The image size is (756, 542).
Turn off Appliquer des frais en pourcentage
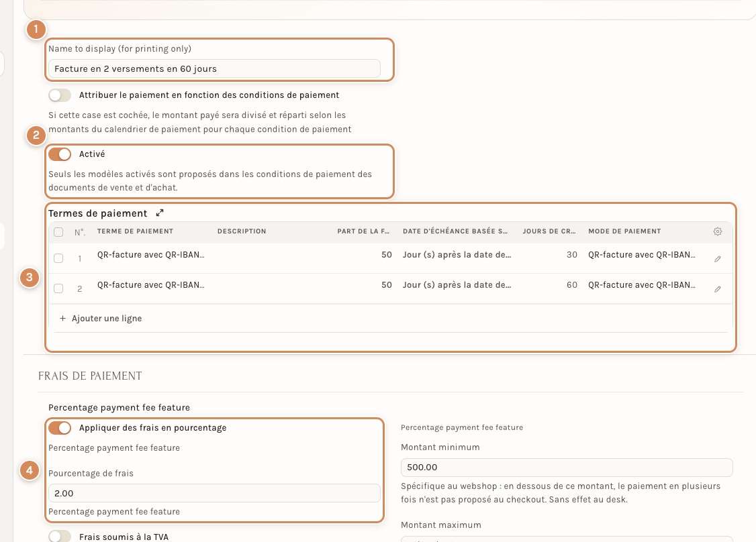[60, 428]
